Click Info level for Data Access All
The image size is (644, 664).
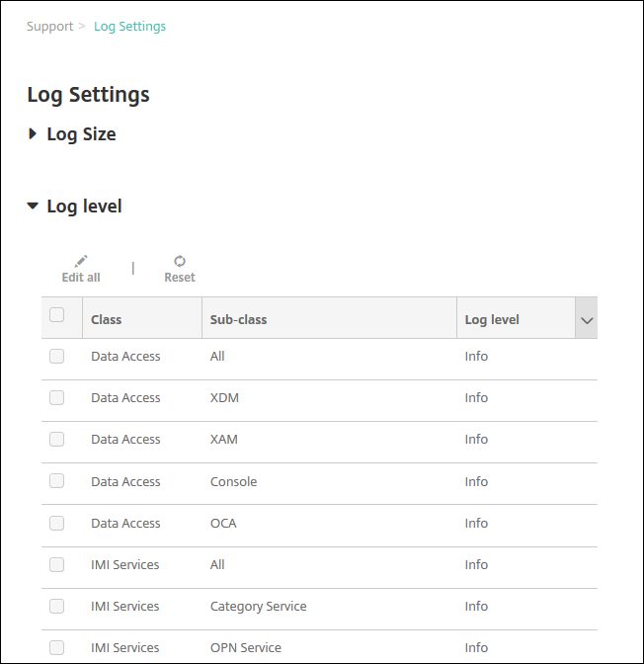(476, 356)
